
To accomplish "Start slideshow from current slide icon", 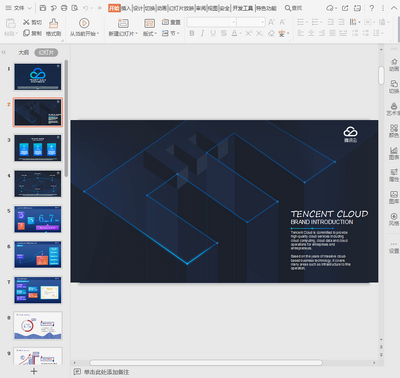I will point(84,23).
